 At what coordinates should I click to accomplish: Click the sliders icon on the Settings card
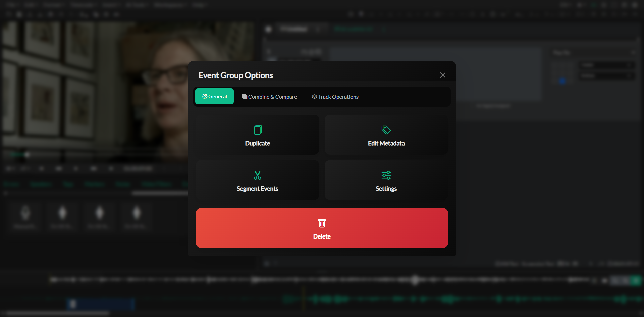pyautogui.click(x=386, y=175)
